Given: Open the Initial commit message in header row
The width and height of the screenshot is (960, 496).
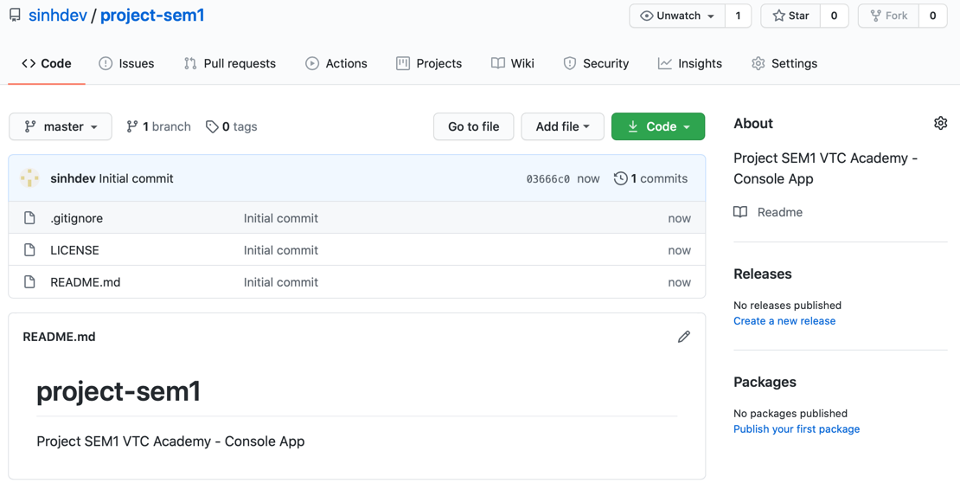Looking at the screenshot, I should pyautogui.click(x=137, y=179).
